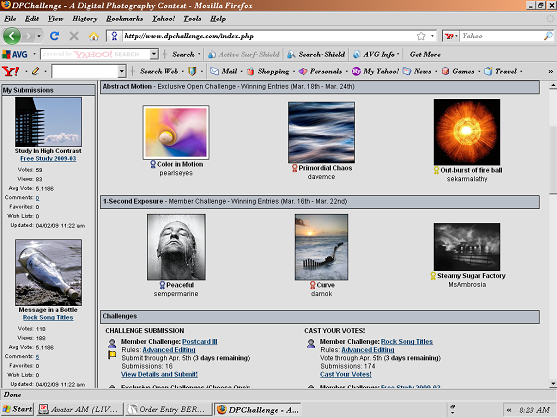
Task: Open the Rock Song Titles sidebar link
Action: tap(48, 317)
